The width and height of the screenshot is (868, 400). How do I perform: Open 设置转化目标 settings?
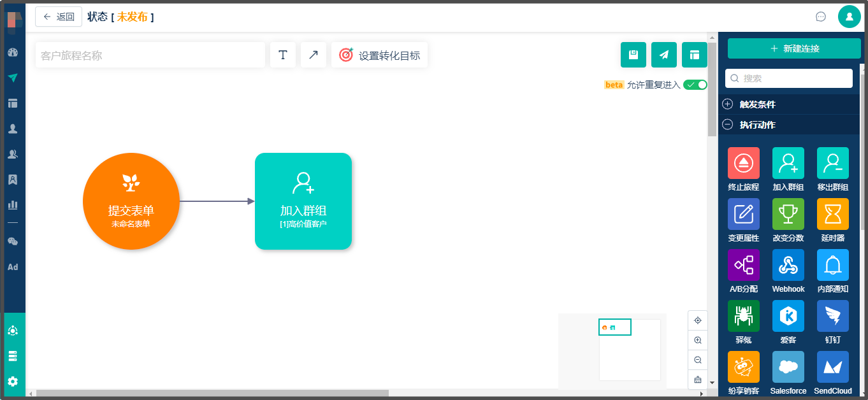[x=380, y=55]
